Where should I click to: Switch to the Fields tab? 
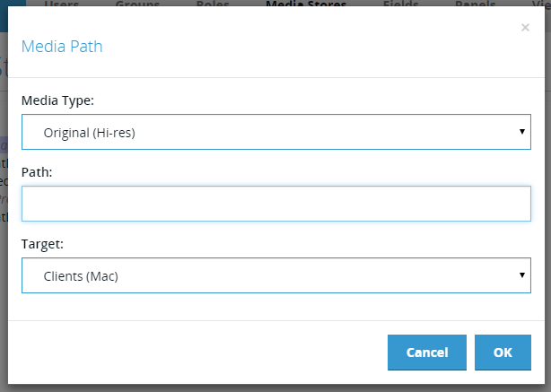click(400, 4)
